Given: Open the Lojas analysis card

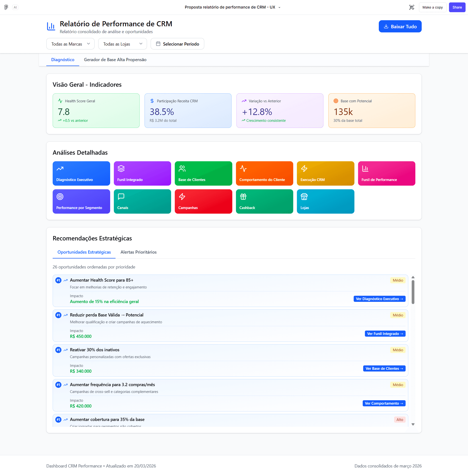Looking at the screenshot, I should 325,201.
